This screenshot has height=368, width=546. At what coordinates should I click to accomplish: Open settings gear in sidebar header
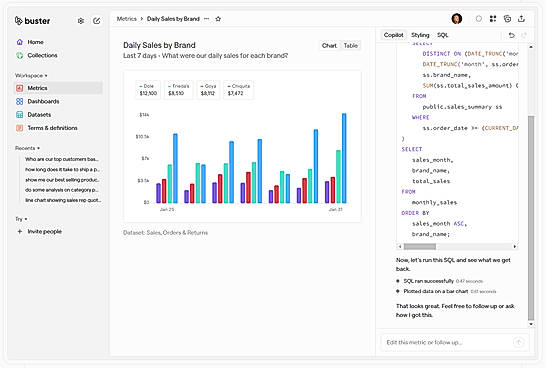pyautogui.click(x=81, y=21)
